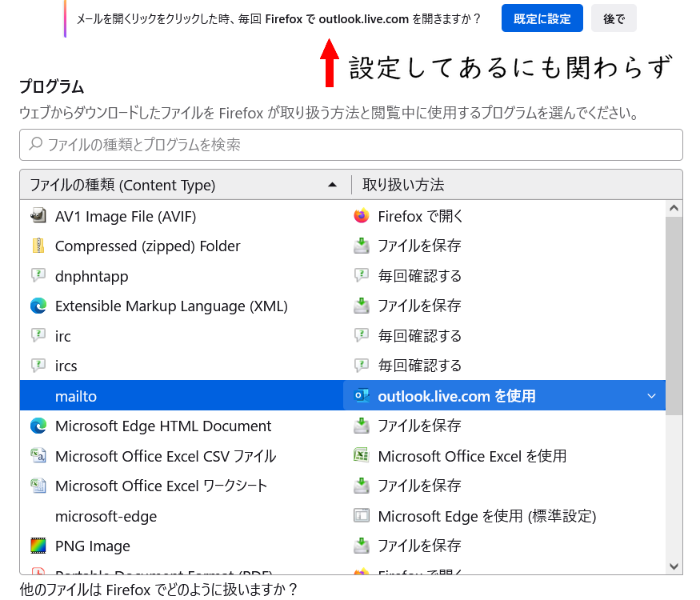Sort by the ファイルの種類 (Content Type) column header
Image resolution: width=700 pixels, height=600 pixels.
coord(186,185)
